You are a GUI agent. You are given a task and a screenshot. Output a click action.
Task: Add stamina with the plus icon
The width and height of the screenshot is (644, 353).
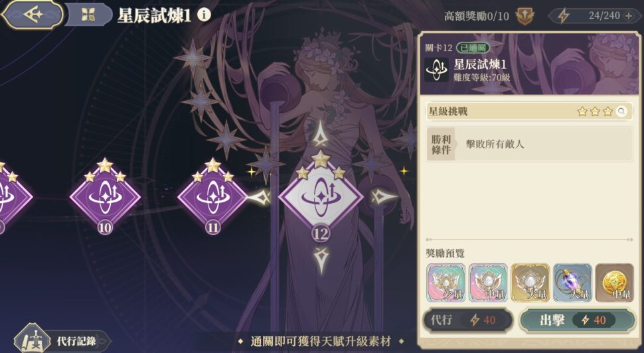point(628,16)
